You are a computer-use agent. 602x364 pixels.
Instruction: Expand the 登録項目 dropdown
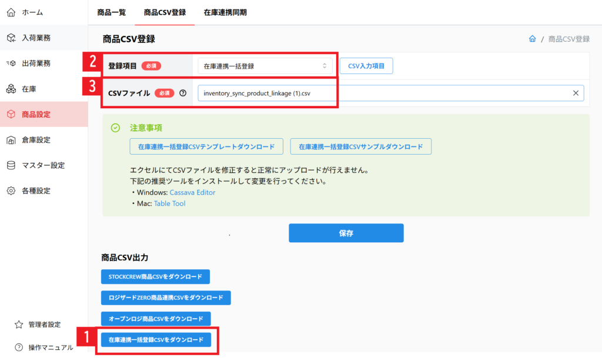[x=265, y=66]
